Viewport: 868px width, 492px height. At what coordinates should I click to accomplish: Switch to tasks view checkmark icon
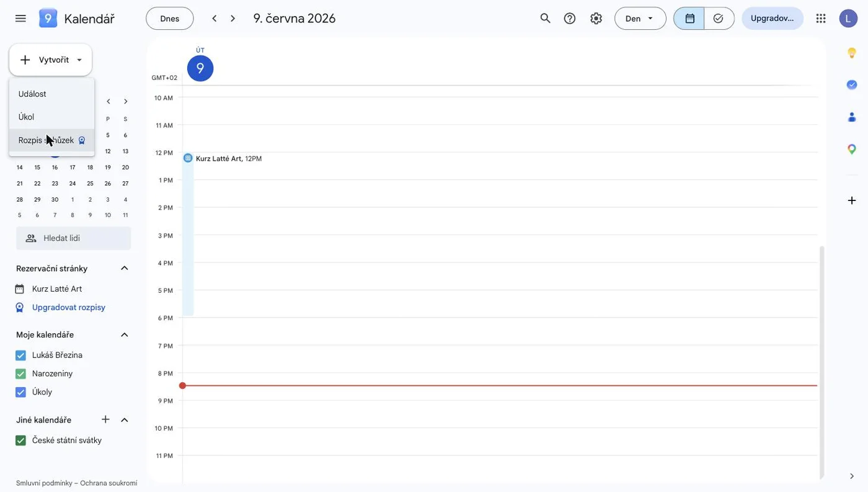coord(719,19)
